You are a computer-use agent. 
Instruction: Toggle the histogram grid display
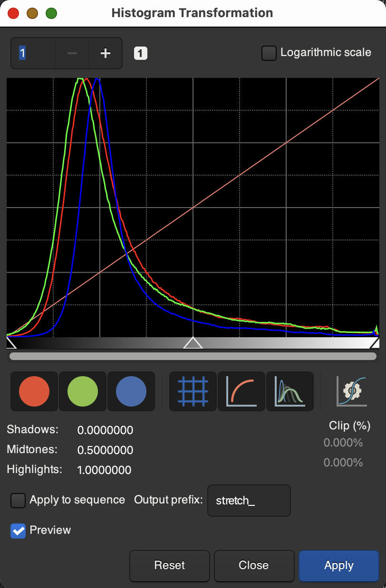[x=193, y=391]
